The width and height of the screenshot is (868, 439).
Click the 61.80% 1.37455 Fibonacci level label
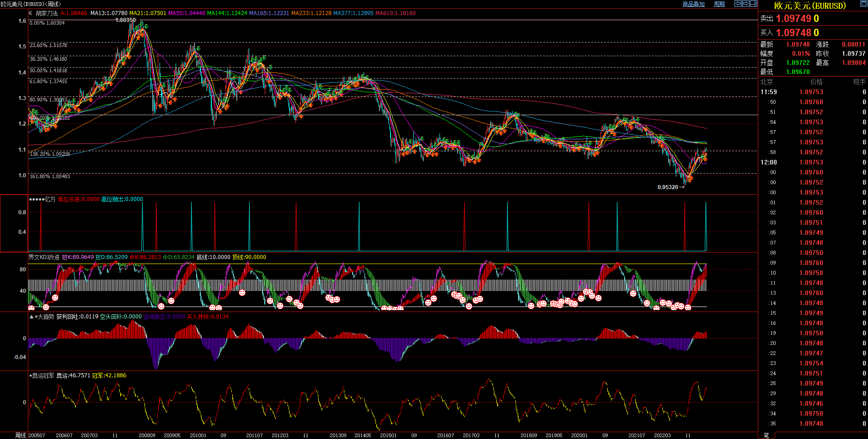(48, 81)
